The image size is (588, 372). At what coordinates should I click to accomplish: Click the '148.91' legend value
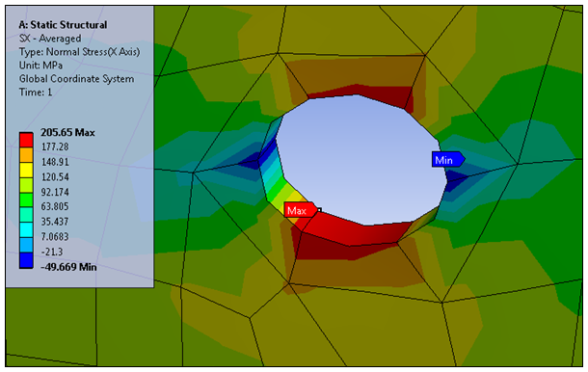(x=55, y=162)
